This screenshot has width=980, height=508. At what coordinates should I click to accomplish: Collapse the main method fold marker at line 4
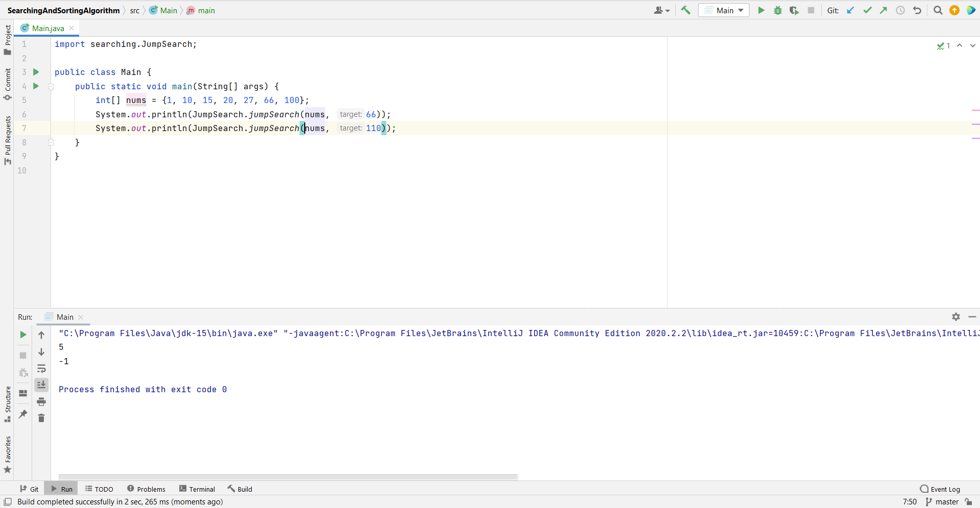click(51, 87)
